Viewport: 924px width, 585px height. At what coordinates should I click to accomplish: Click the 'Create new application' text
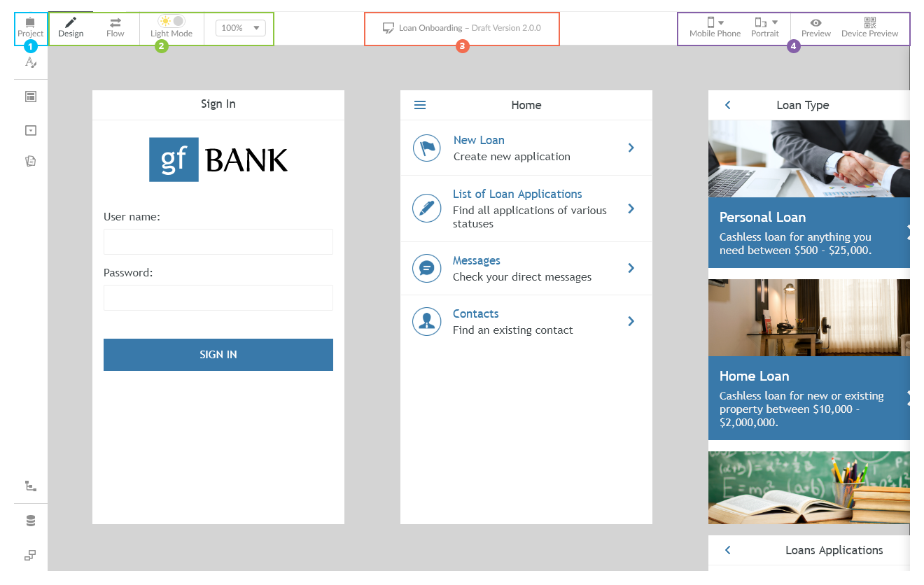click(x=512, y=157)
